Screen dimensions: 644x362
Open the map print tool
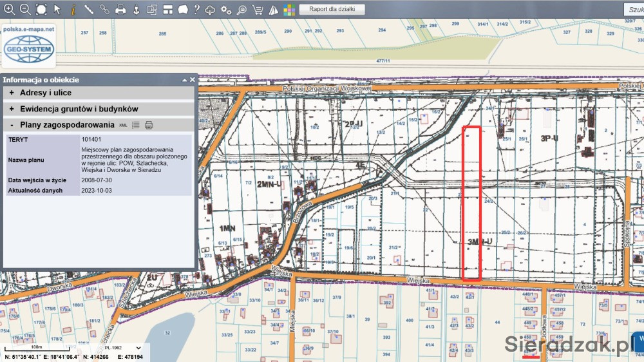pos(120,10)
